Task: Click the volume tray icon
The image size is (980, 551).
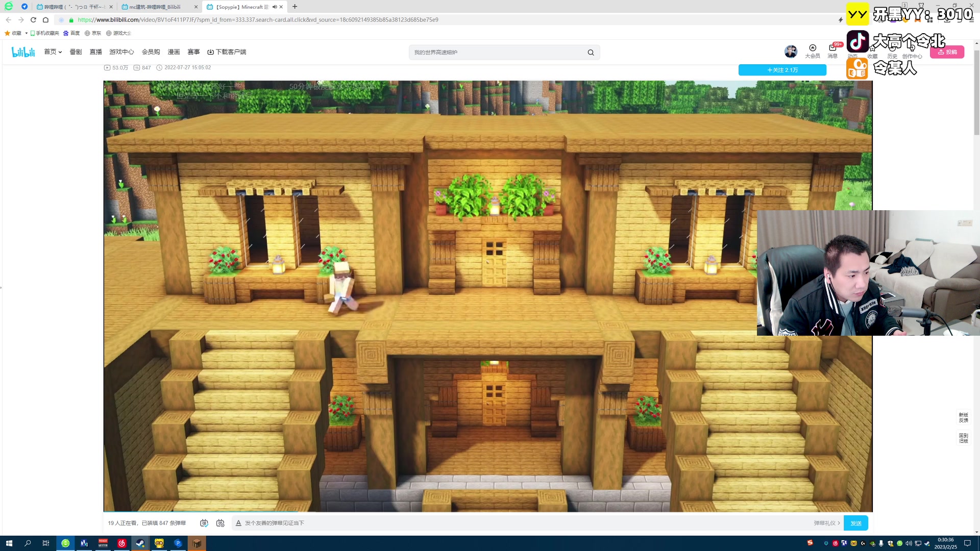Action: (909, 543)
